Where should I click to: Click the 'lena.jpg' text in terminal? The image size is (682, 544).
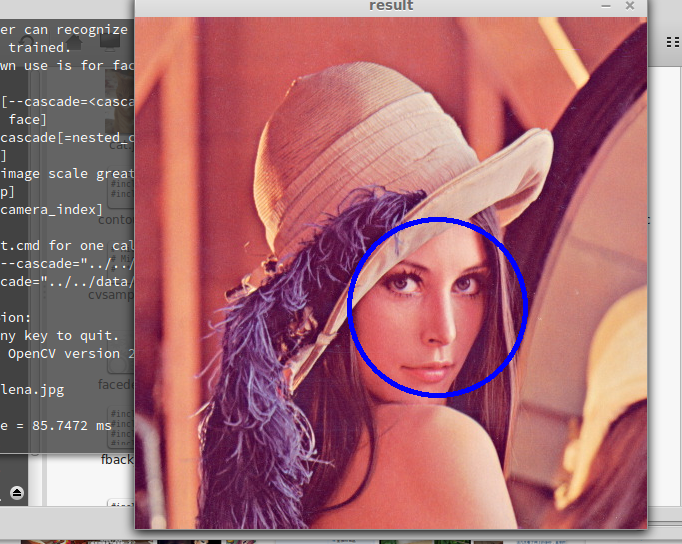click(x=32, y=390)
